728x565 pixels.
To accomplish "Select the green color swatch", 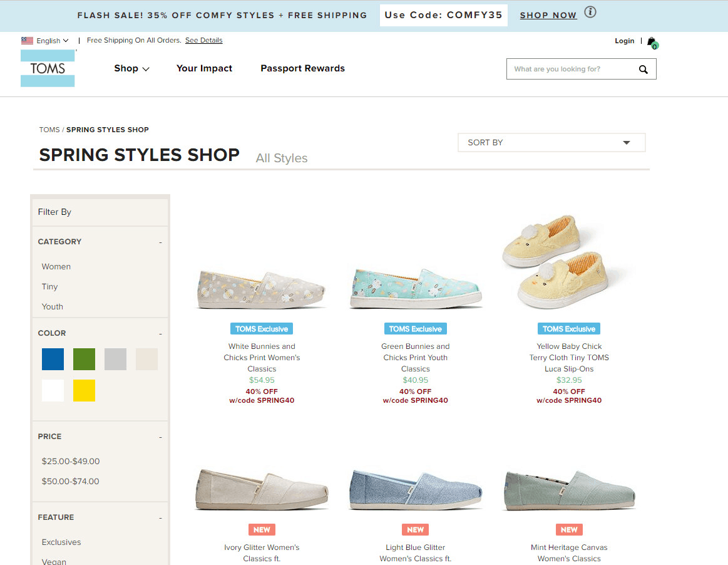I will [x=84, y=359].
